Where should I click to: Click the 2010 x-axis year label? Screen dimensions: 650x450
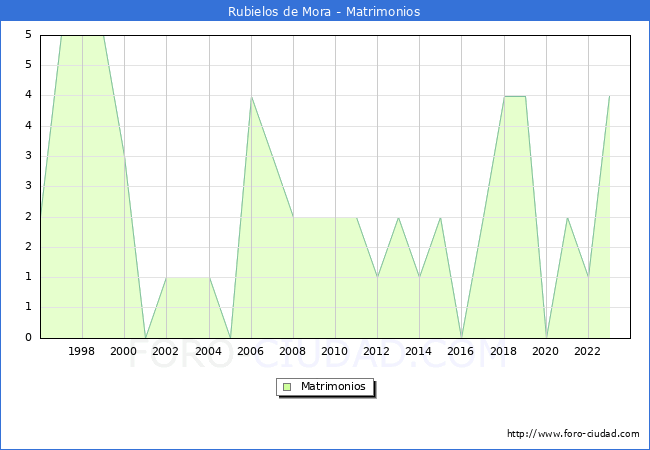[x=335, y=351]
